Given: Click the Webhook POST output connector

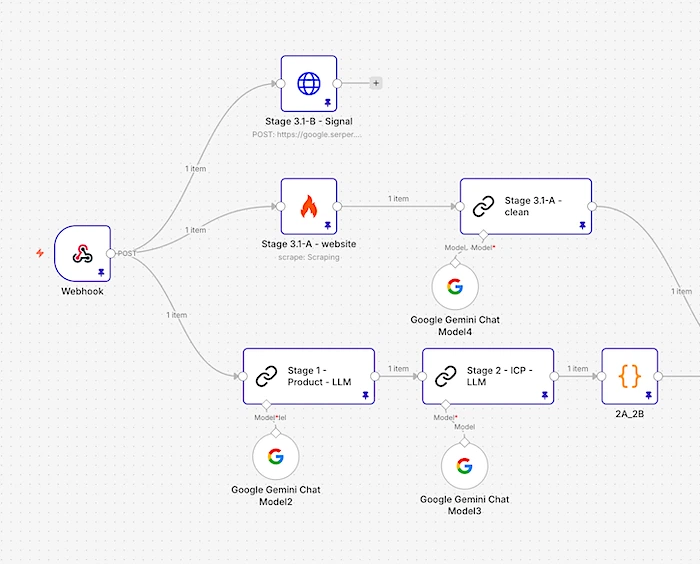Looking at the screenshot, I should coord(110,253).
